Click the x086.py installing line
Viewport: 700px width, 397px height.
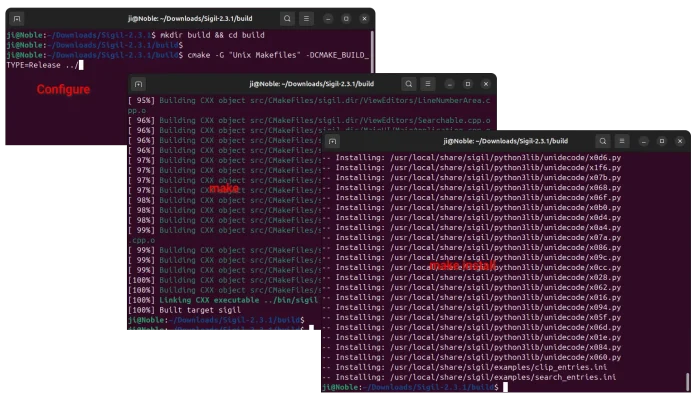click(471, 247)
